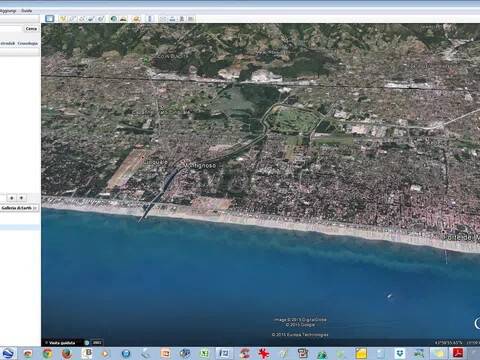Click the move down arrow button in sidebar
This screenshot has height=360, width=480.
coord(21,198)
